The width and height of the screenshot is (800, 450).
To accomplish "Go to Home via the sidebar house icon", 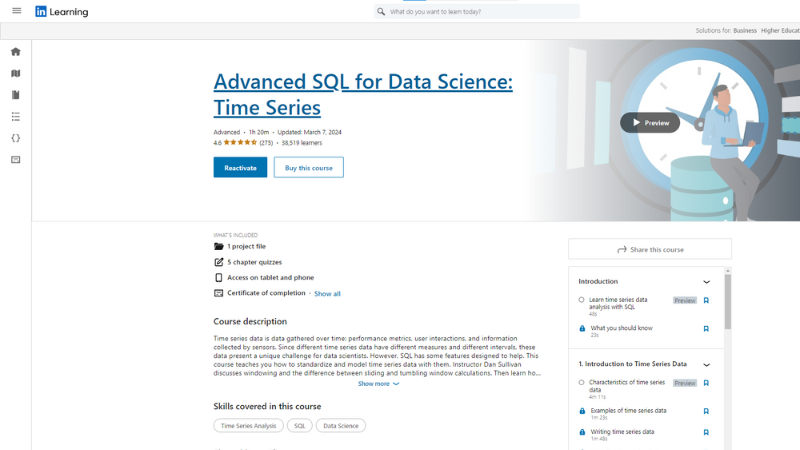I will point(16,52).
